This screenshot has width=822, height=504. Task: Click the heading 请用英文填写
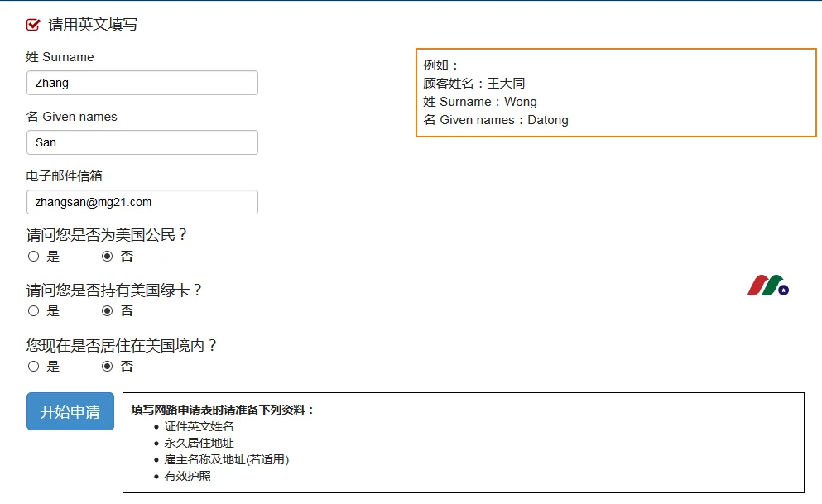tap(93, 25)
